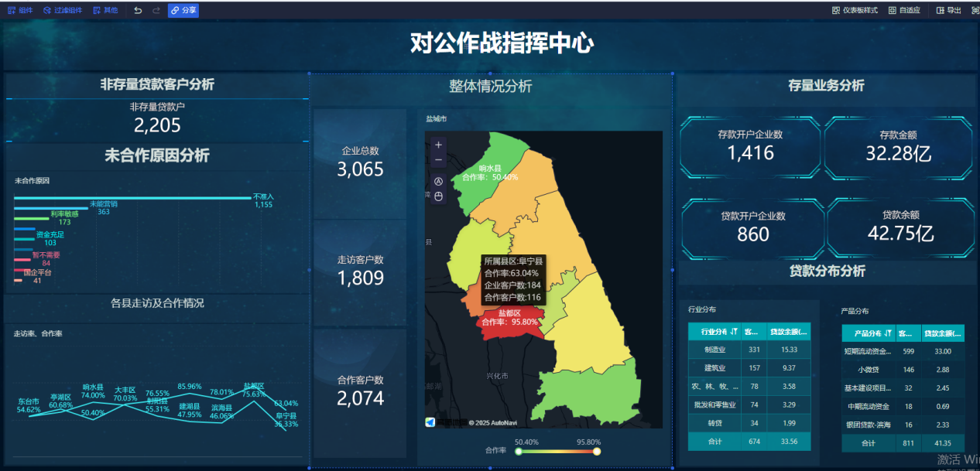Open the 过滤组件 filter components menu
980x471 pixels.
tap(62, 10)
